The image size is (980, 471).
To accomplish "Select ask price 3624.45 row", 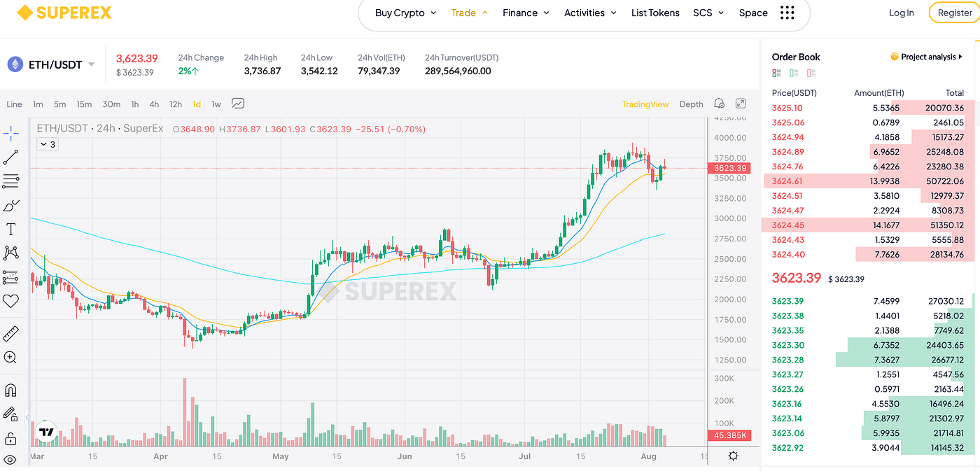I will [x=867, y=225].
